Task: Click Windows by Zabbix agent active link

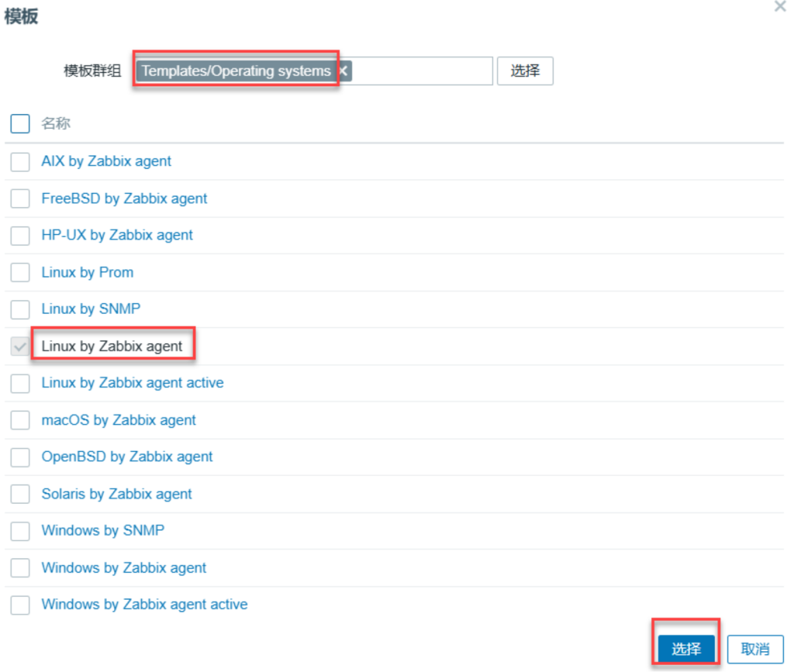Action: click(144, 604)
